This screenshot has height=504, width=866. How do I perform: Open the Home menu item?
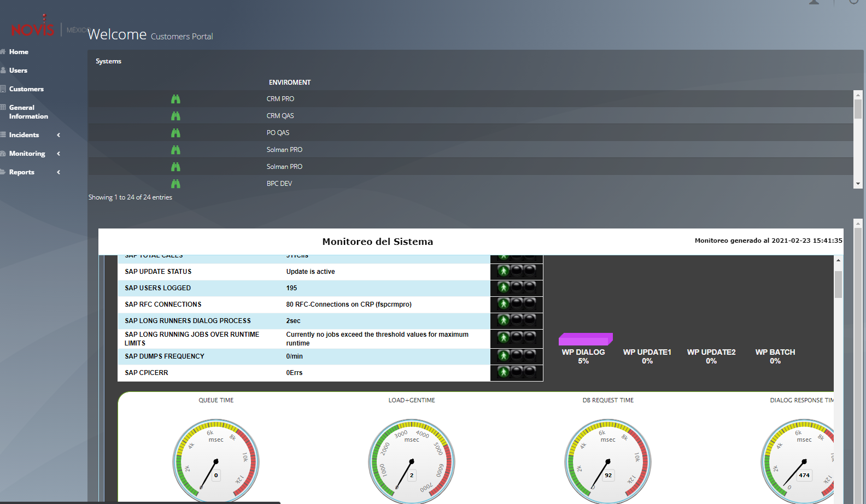tap(19, 52)
